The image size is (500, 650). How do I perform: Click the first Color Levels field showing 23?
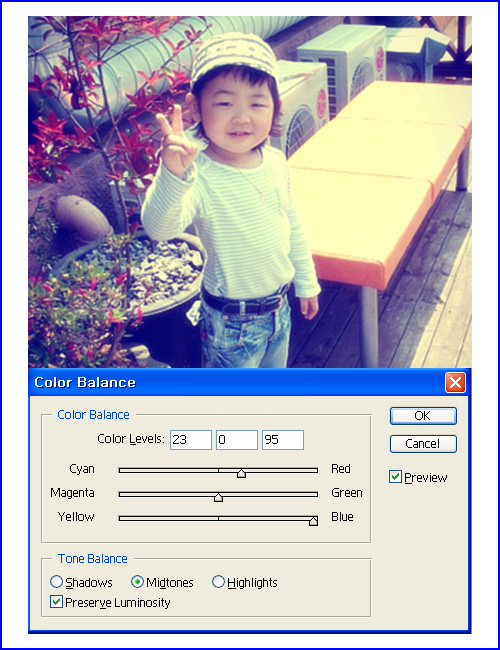coord(191,440)
